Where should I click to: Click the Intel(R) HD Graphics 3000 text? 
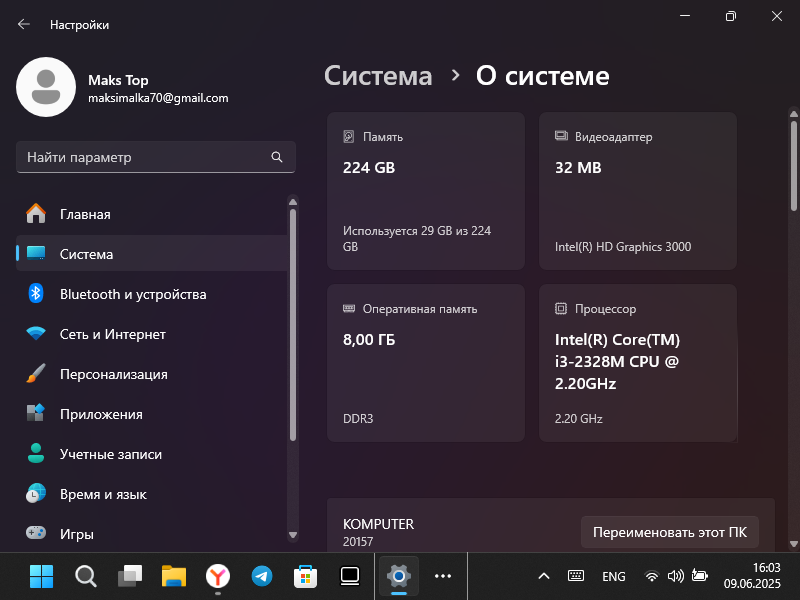623,247
